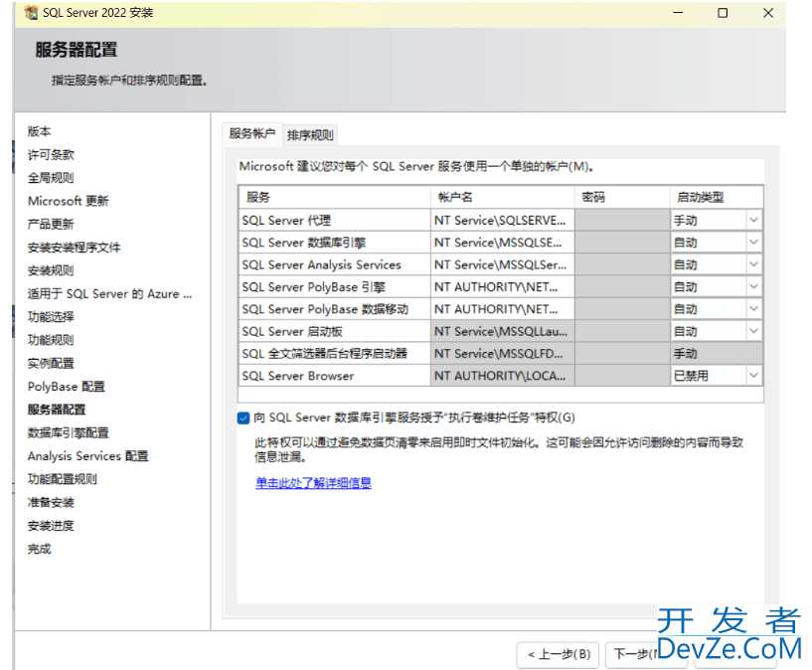812x670 pixels.
Task: Select 安装规则 step in the sidebar
Action: [x=51, y=270]
